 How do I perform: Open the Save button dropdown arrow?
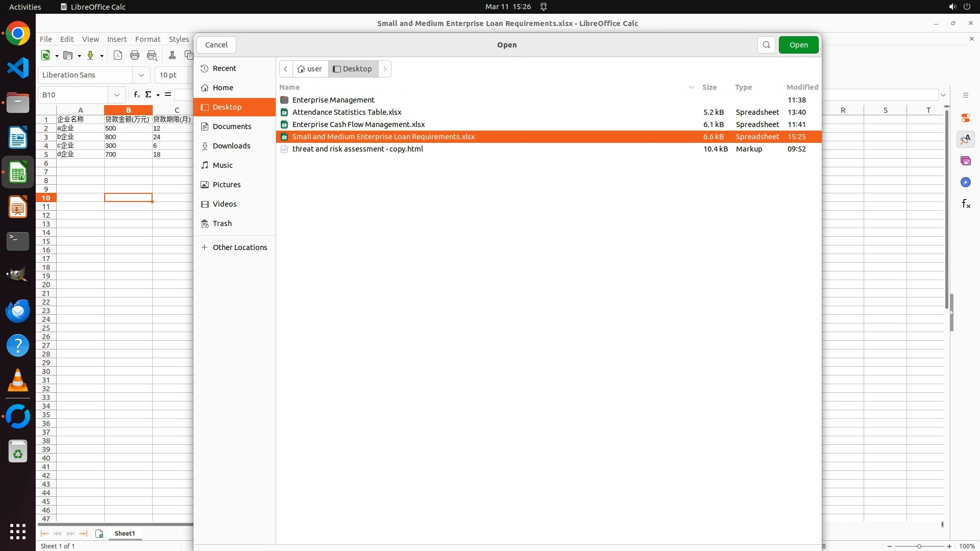102,56
